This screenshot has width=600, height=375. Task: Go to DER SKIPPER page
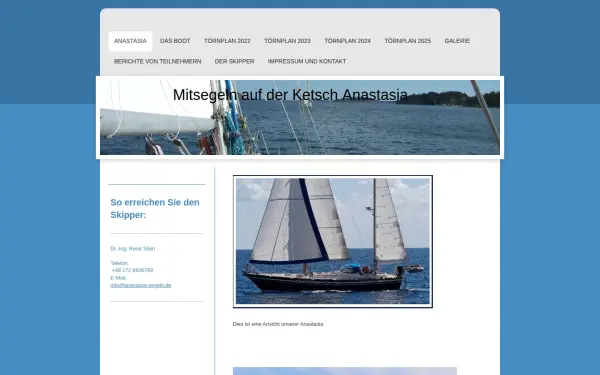(234, 61)
